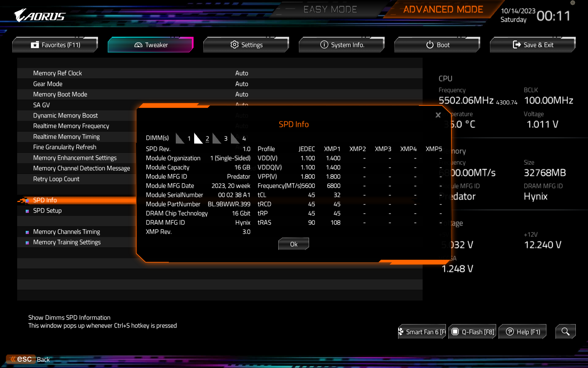Click the small gear icon beside the clock

tap(573, 3)
